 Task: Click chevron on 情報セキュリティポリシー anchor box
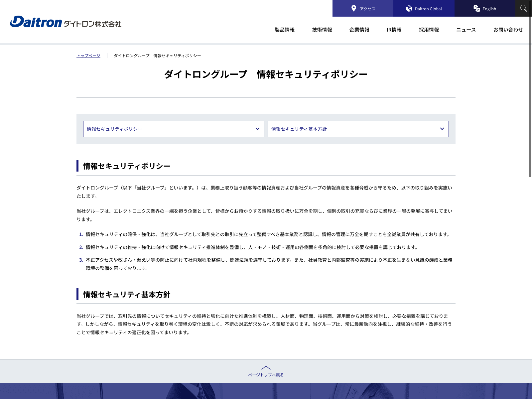257,129
